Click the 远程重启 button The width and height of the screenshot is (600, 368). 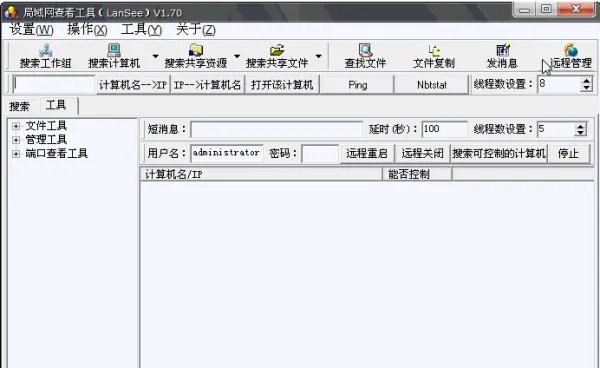[x=367, y=153]
